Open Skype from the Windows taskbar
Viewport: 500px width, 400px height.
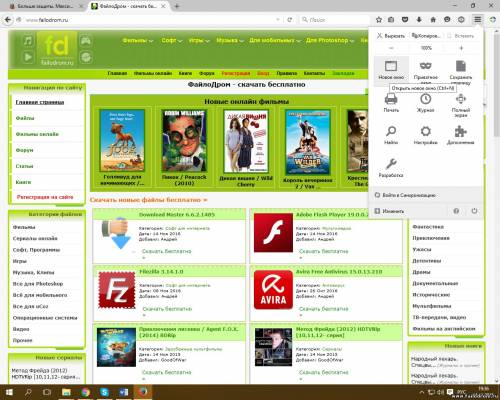104,392
